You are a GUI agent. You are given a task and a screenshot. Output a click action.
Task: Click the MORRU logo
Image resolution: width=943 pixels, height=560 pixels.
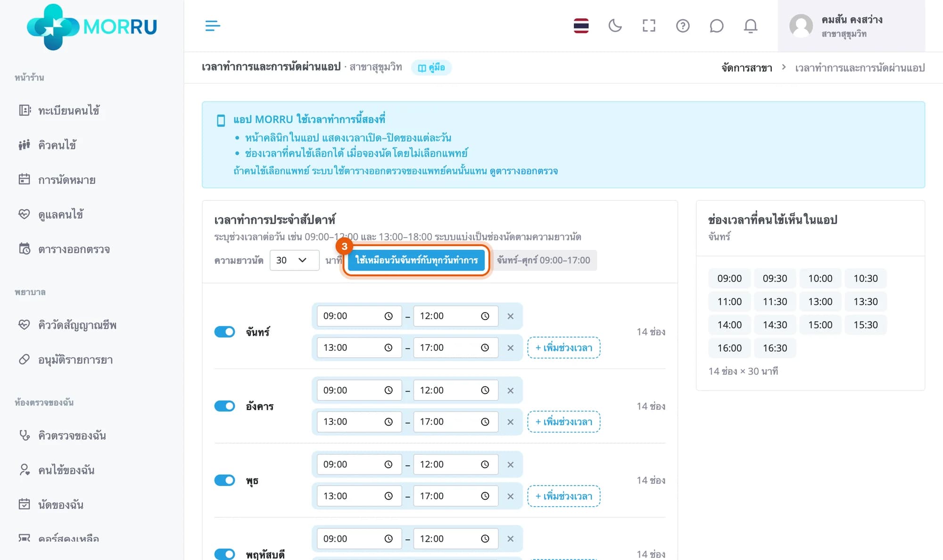pos(92,26)
